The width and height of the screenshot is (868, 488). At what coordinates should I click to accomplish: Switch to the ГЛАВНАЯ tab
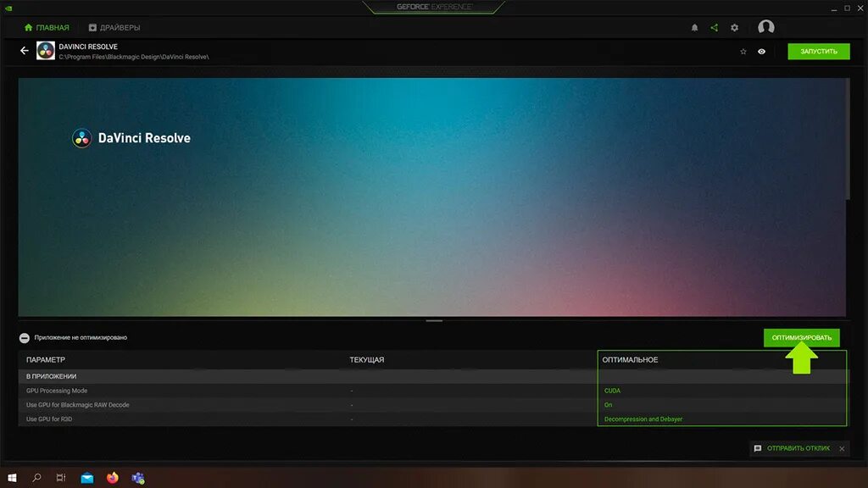[47, 28]
